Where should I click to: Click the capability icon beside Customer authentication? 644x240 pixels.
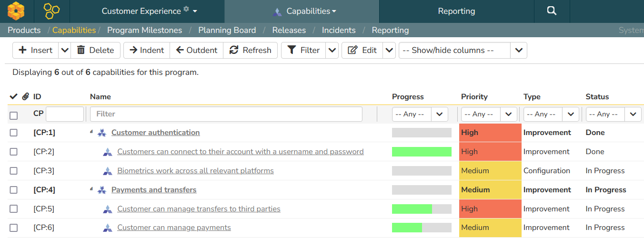pos(101,133)
